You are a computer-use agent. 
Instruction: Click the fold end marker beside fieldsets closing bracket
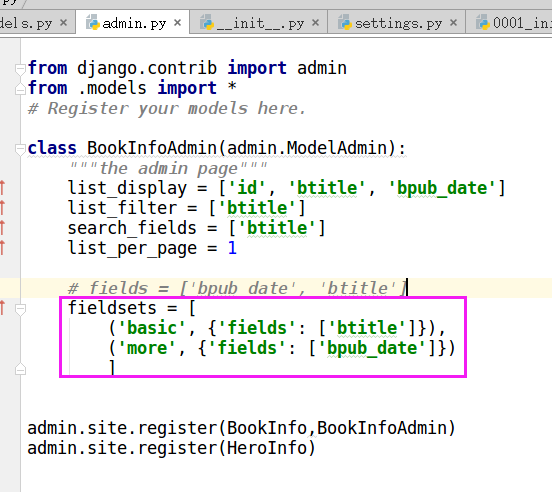(x=20, y=369)
